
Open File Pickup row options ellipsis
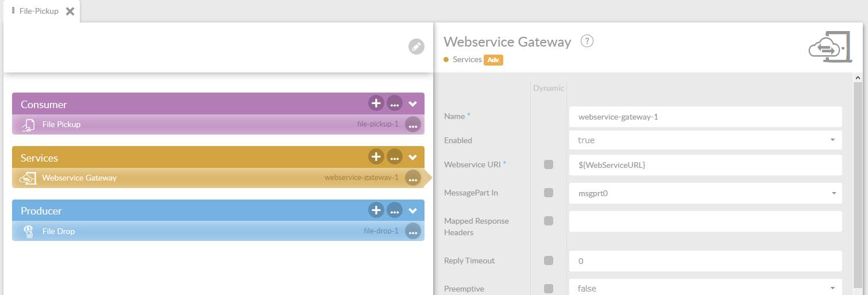pos(412,124)
